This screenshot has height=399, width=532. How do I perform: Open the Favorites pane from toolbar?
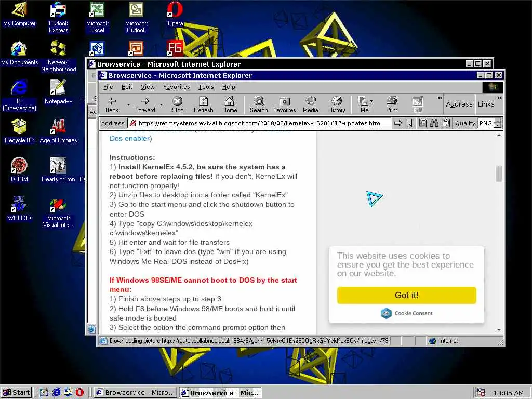pos(284,104)
